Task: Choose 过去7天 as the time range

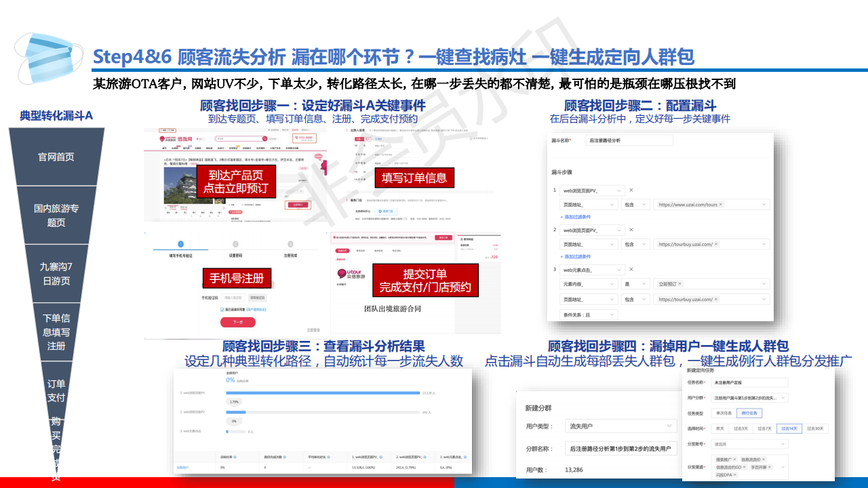Action: pos(765,428)
